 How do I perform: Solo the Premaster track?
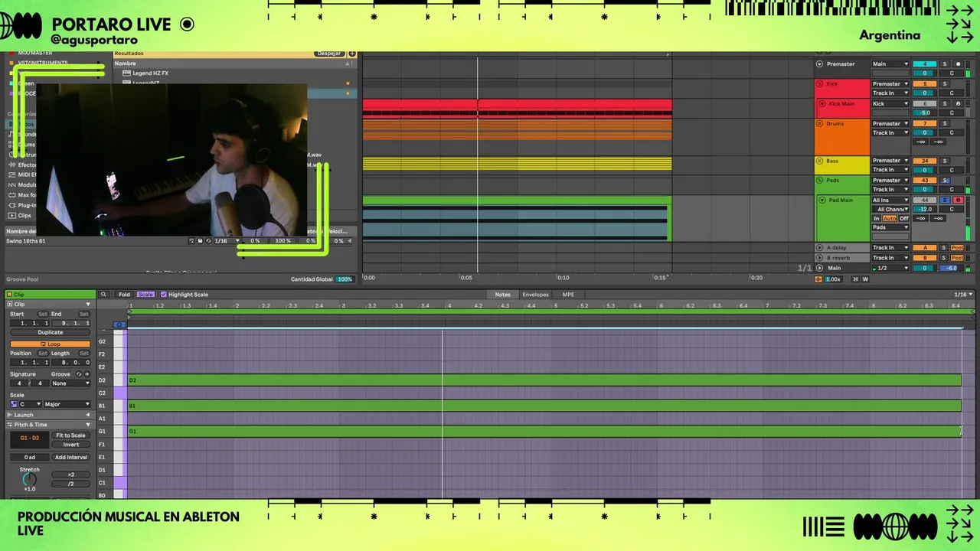click(944, 64)
